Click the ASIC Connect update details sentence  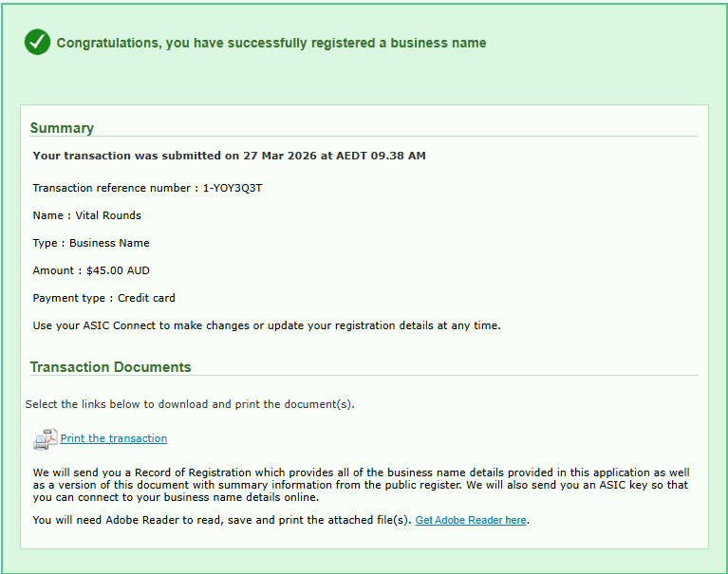coord(266,325)
